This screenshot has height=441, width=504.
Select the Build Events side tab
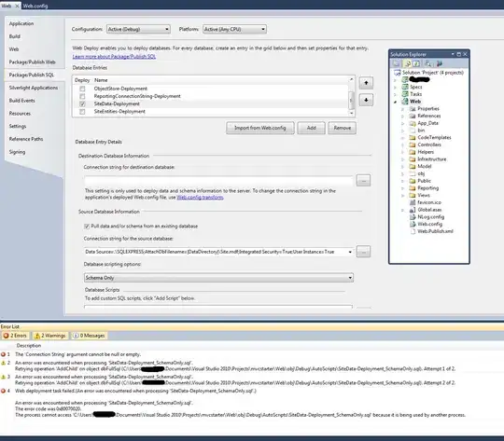(x=21, y=101)
